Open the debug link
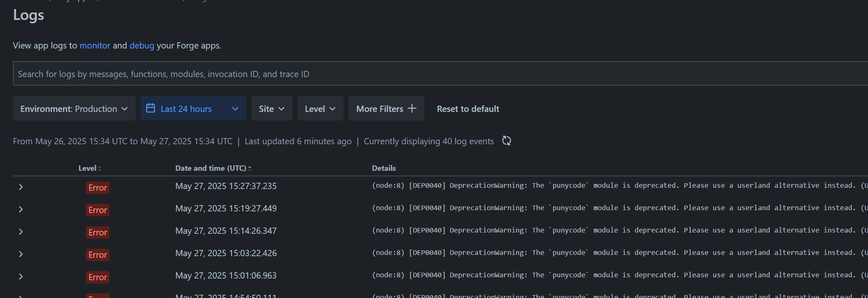 point(142,46)
